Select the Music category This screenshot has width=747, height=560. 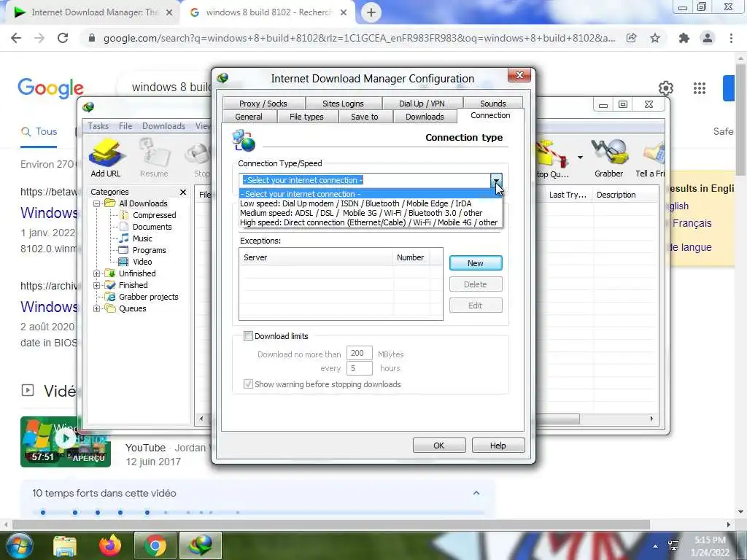142,238
